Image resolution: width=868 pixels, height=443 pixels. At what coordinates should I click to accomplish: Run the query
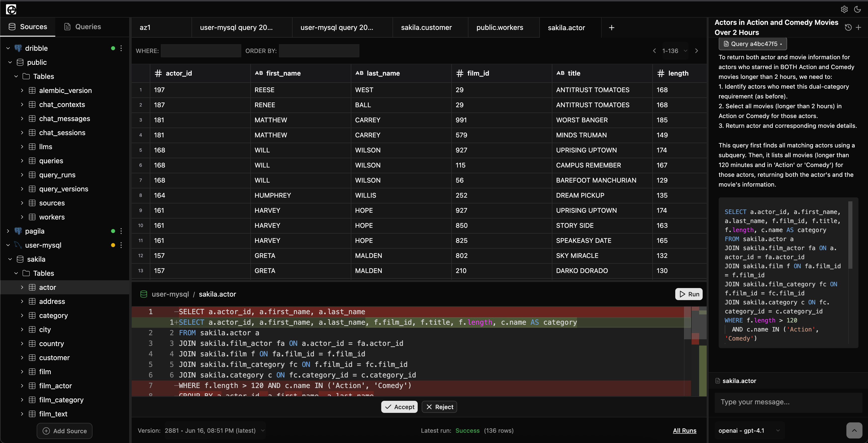689,294
